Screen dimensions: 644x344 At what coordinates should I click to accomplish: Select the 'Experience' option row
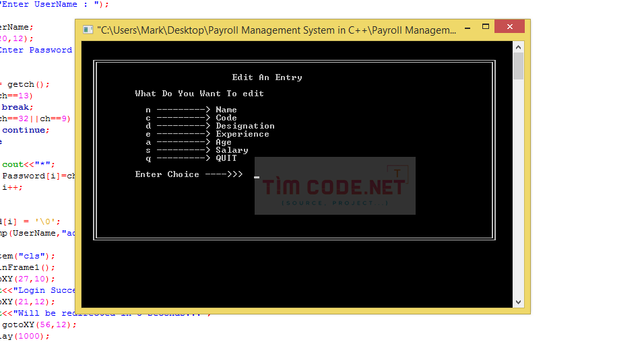[207, 134]
